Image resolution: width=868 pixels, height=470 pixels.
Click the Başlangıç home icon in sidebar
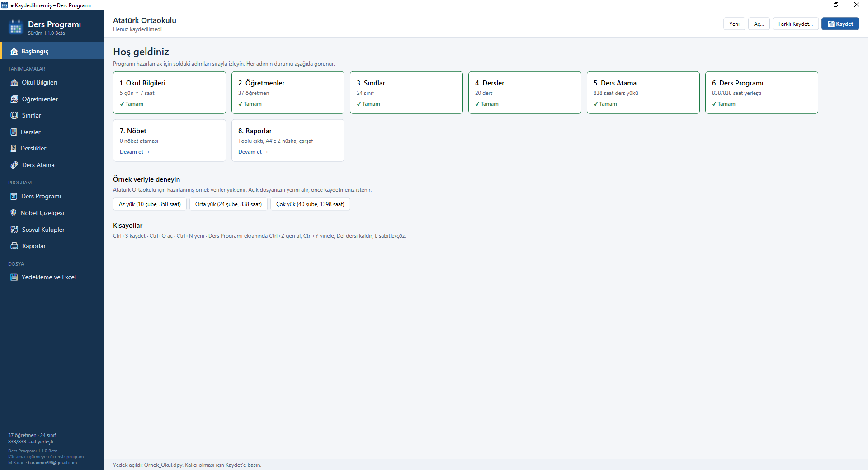point(14,51)
